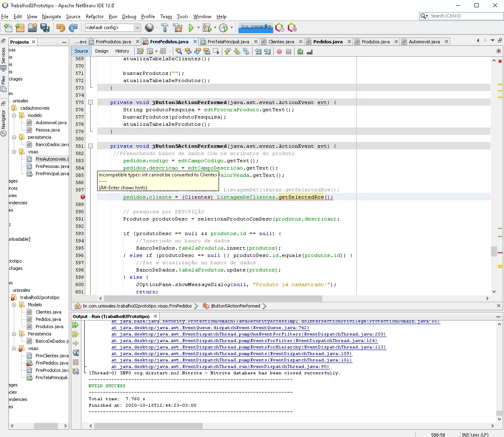The width and height of the screenshot is (504, 437).
Task: Click the Build Project hammer icon
Action: (165, 28)
